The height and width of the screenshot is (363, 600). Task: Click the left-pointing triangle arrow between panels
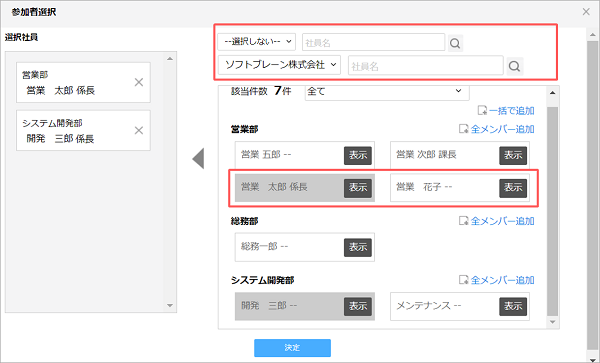[198, 158]
